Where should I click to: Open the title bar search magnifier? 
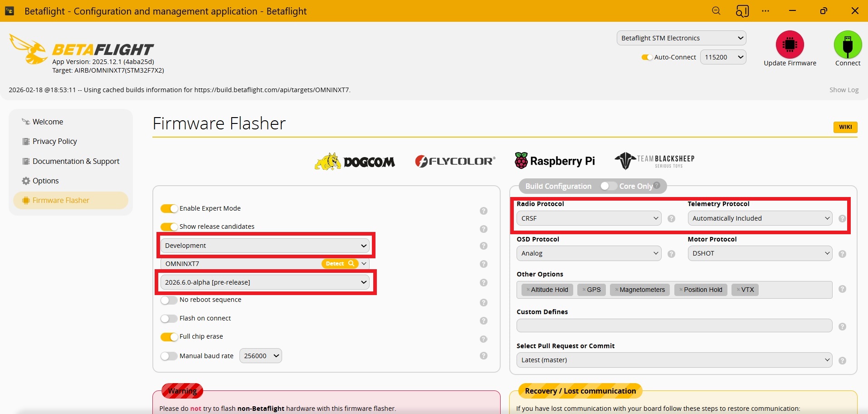point(716,10)
